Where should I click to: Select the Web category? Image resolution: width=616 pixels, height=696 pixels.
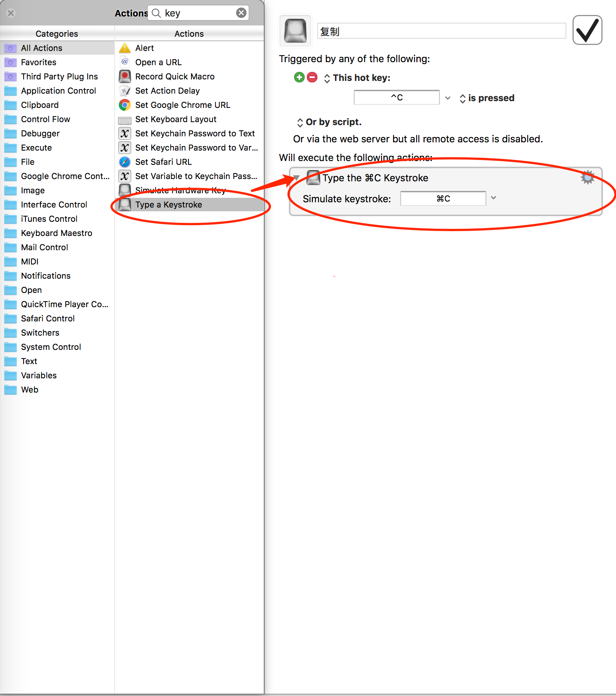(x=57, y=390)
